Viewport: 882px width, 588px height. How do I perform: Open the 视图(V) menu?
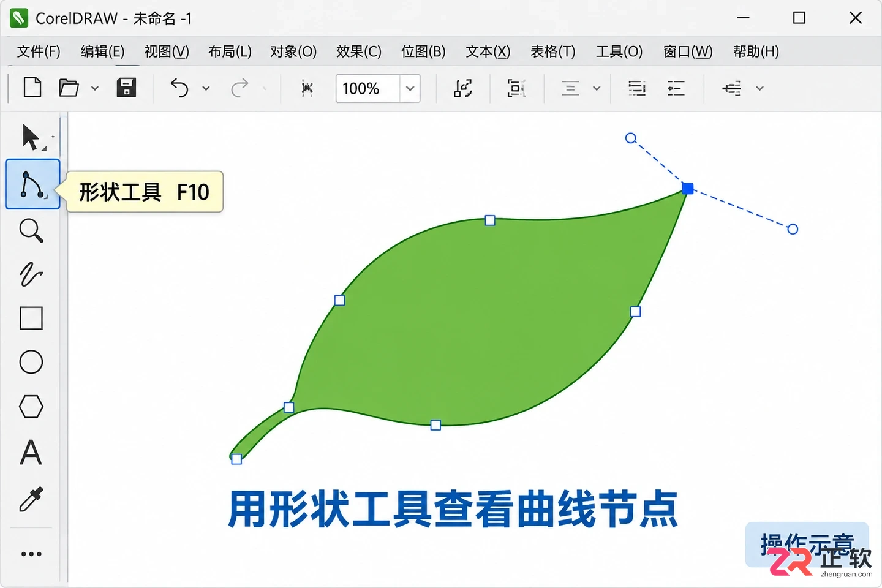167,51
